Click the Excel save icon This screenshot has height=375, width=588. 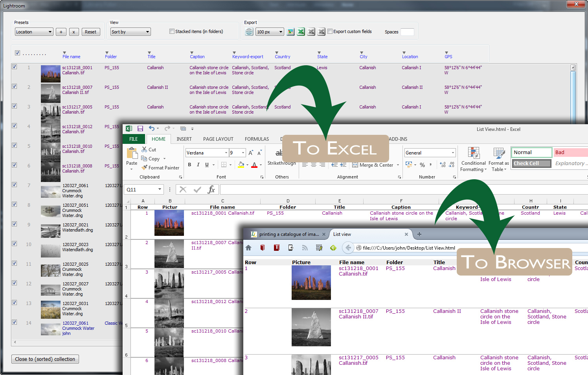click(x=140, y=129)
